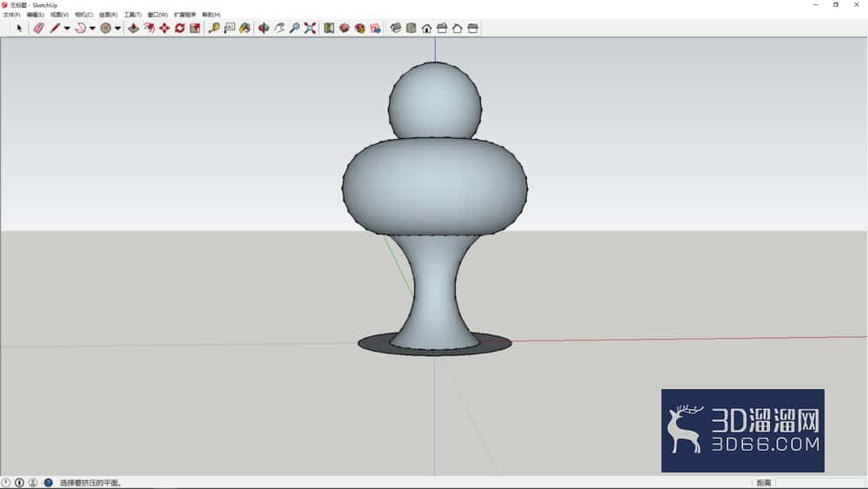Activate the Rotate tool
Viewport: 868px width, 489px height.
(180, 29)
